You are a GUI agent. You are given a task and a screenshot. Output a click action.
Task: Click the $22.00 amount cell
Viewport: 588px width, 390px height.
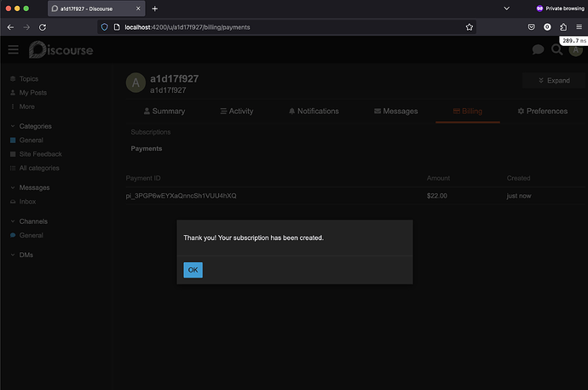pyautogui.click(x=437, y=196)
